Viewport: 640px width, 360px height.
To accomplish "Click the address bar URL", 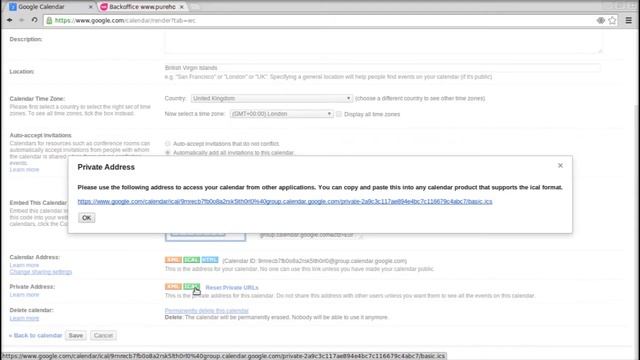I will coord(125,20).
